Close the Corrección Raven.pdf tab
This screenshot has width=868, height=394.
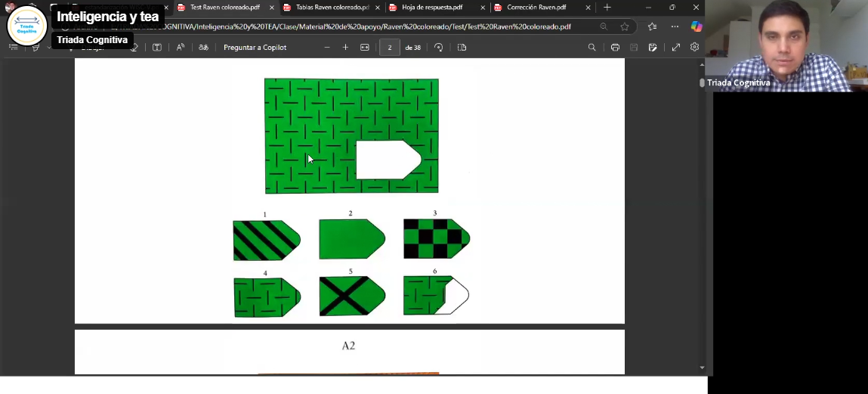[x=588, y=8]
